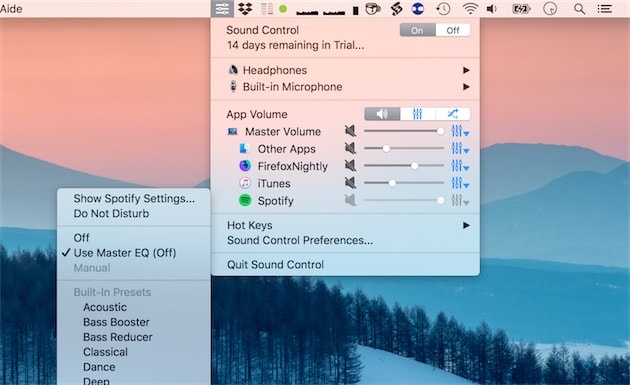Click the FirefoxNightly app icon

click(245, 166)
